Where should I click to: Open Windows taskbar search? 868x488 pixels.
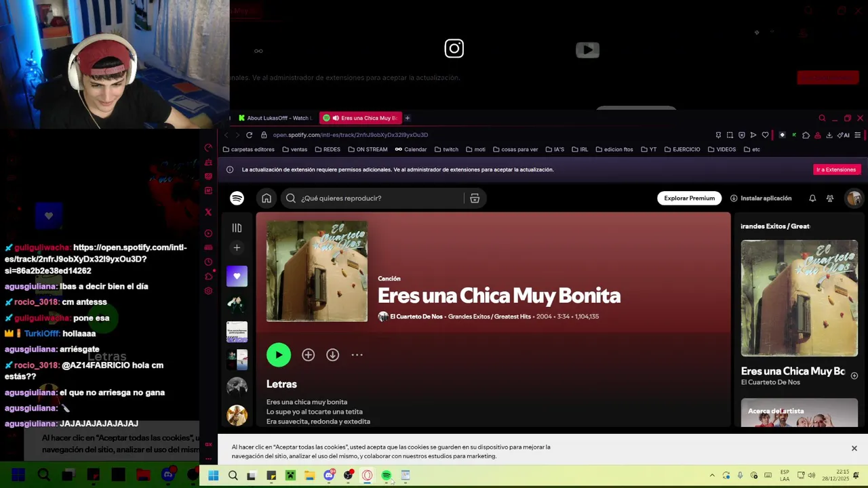pyautogui.click(x=233, y=476)
